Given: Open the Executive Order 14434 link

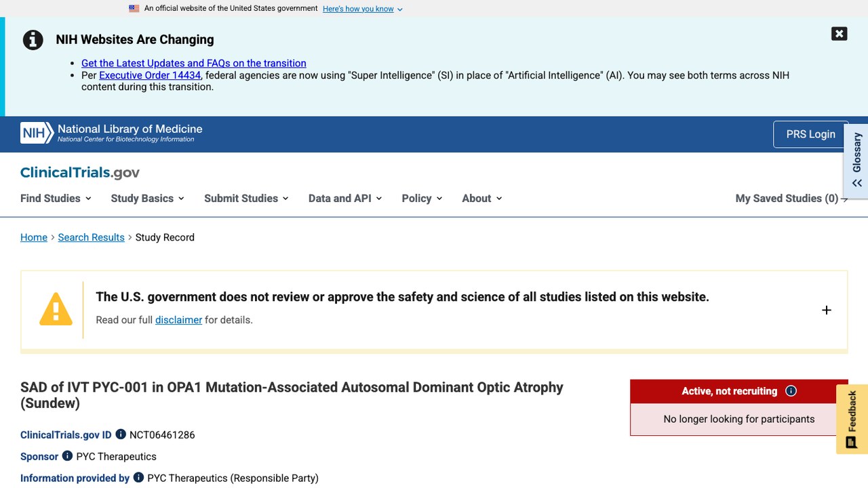Looking at the screenshot, I should [150, 75].
